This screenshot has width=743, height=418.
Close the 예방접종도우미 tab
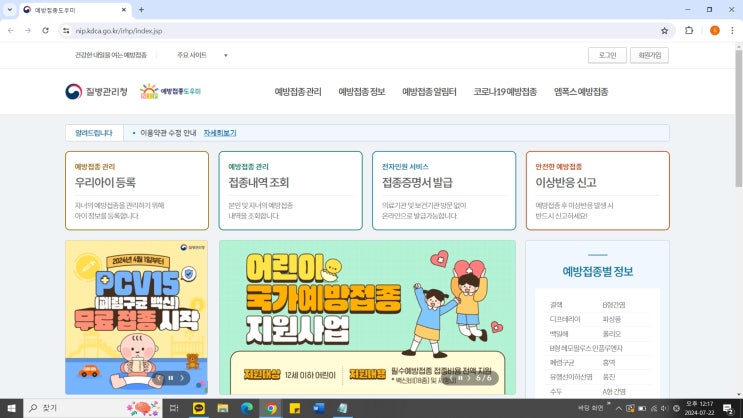(124, 9)
